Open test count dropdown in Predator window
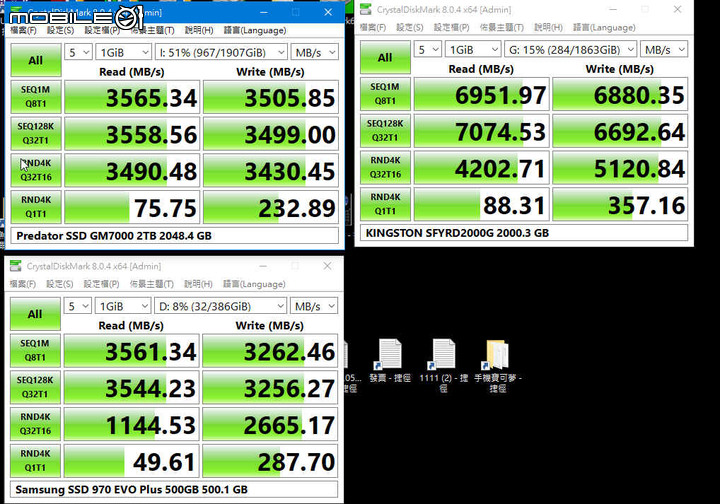720x504 pixels. point(79,52)
